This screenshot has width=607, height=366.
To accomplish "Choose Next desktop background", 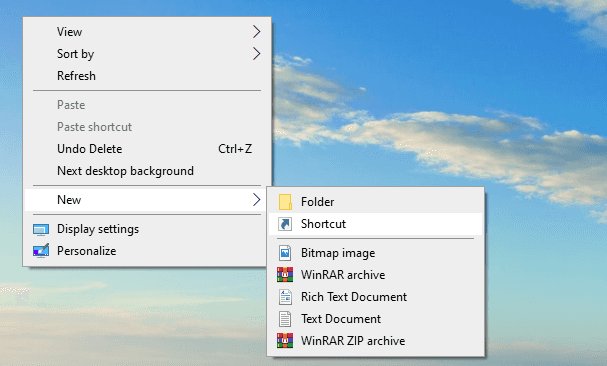I will click(147, 171).
